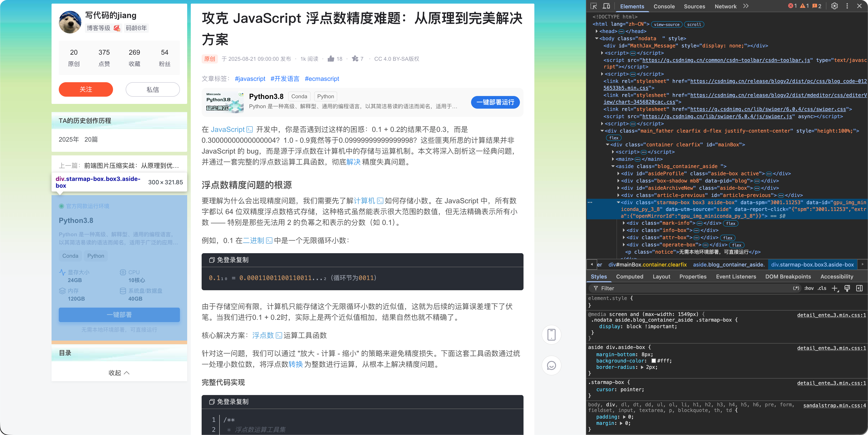Viewport: 868px width, 435px height.
Task: Toggle the rendering emulations paintbrush icon
Action: (847, 288)
